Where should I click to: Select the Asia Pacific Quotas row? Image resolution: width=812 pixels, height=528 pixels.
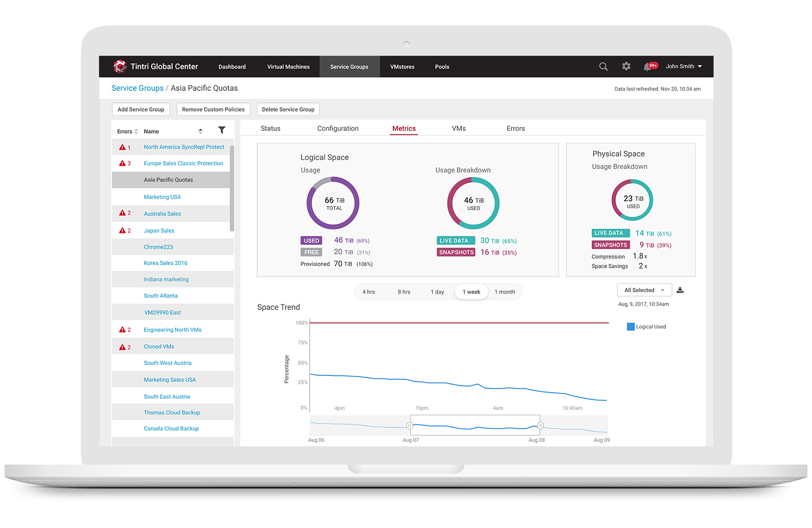[172, 180]
